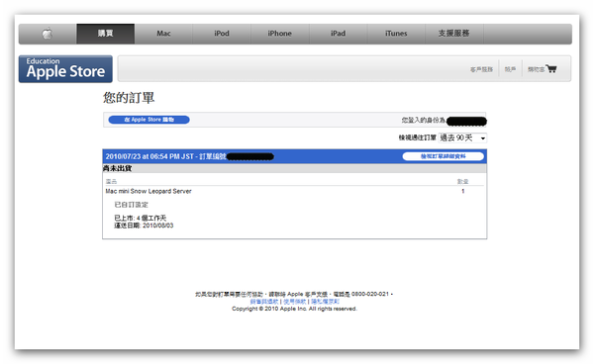The height and width of the screenshot is (364, 594).
Task: Switch to the iPod tab
Action: tap(222, 34)
